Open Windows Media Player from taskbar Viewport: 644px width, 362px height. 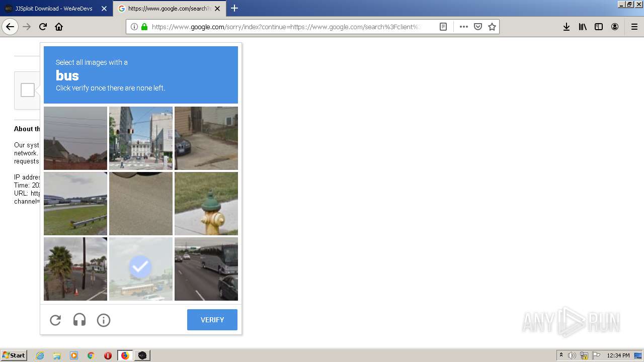(74, 355)
